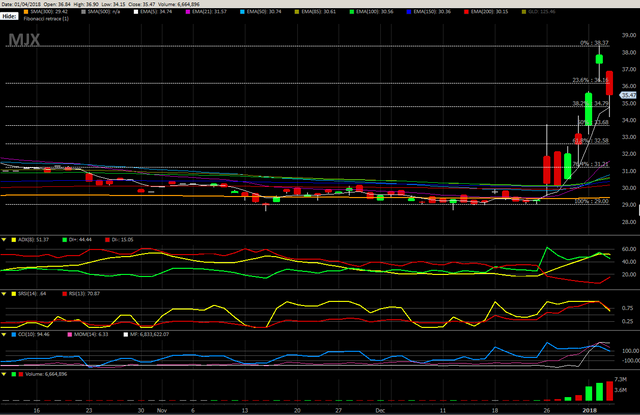
Task: Click the 61.8% : 32.58 Fibonacci label
Action: 591,141
